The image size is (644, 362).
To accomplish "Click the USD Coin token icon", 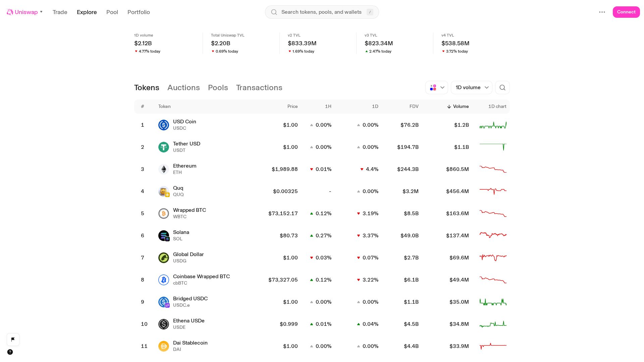I will point(164,125).
